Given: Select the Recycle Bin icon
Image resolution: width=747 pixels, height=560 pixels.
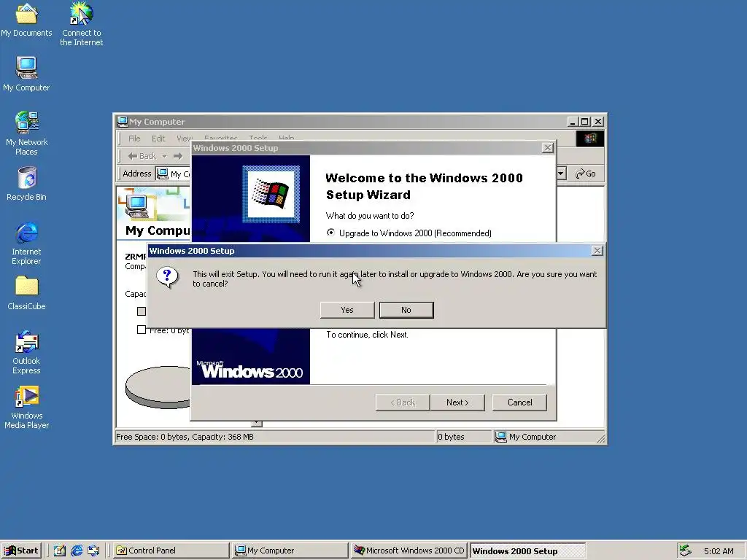Looking at the screenshot, I should click(27, 184).
